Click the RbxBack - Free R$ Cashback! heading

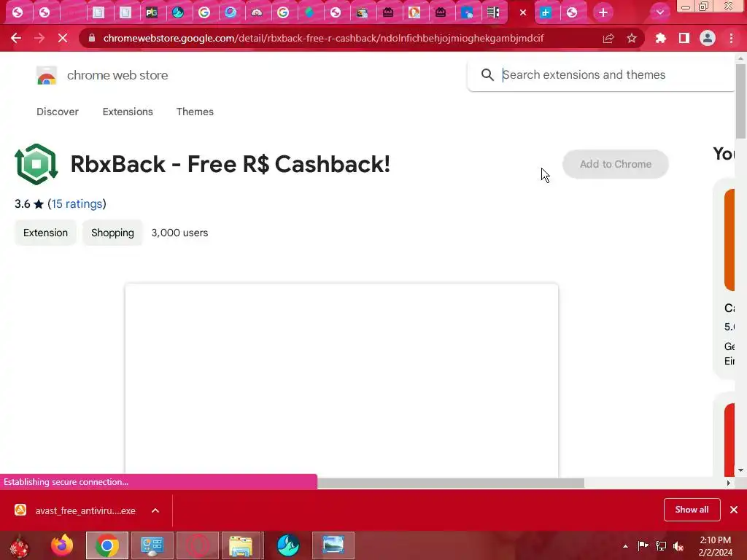point(230,164)
